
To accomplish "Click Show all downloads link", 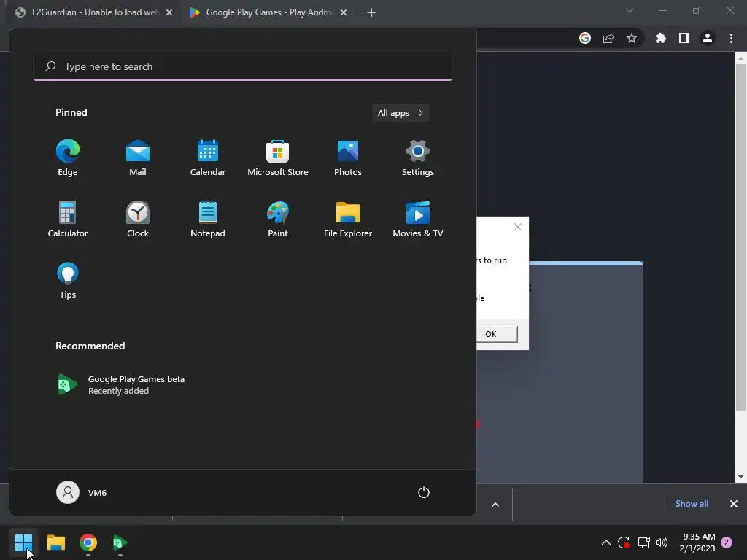I will 692,504.
